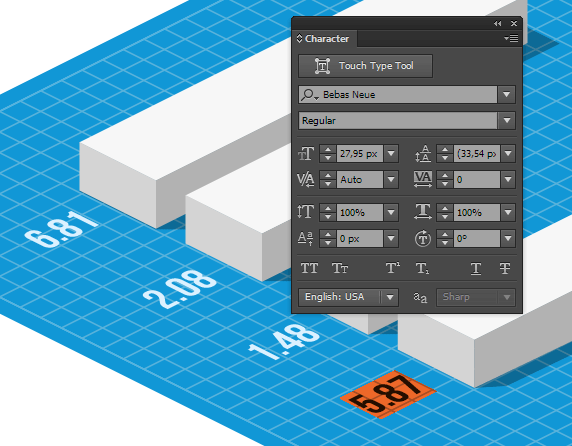This screenshot has width=572, height=446.
Task: Open the character rotation dropdown
Action: click(x=508, y=238)
